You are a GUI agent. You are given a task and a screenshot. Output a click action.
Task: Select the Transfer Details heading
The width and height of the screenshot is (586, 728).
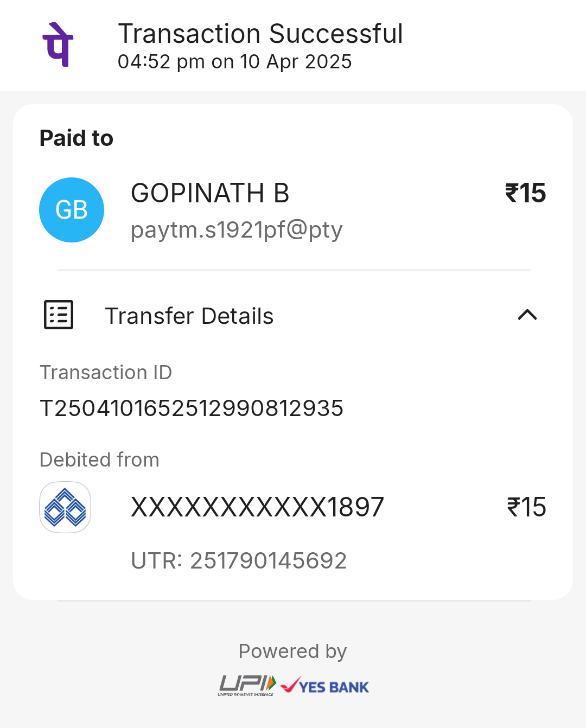click(189, 316)
